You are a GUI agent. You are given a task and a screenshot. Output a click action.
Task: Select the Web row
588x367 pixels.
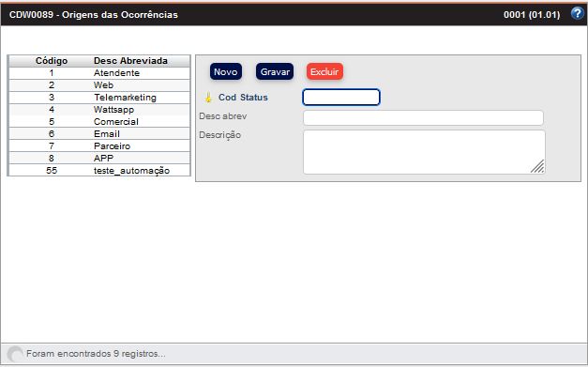coord(99,85)
